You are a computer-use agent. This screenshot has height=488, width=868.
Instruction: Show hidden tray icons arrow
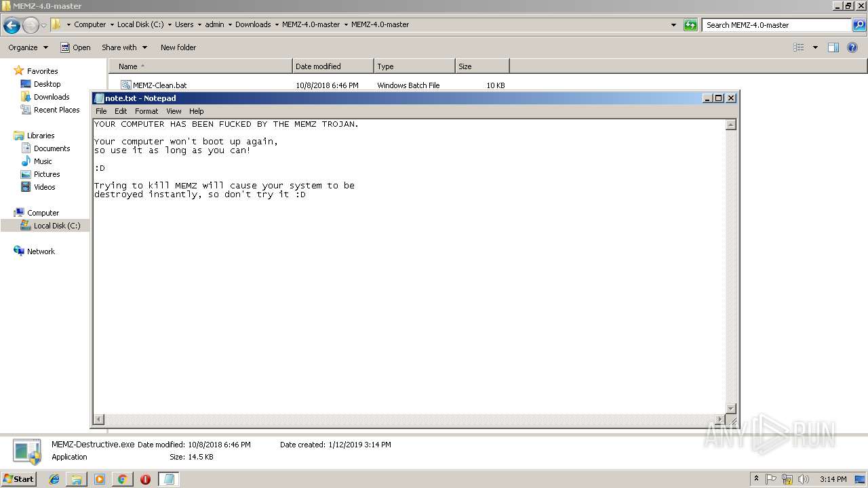(757, 479)
